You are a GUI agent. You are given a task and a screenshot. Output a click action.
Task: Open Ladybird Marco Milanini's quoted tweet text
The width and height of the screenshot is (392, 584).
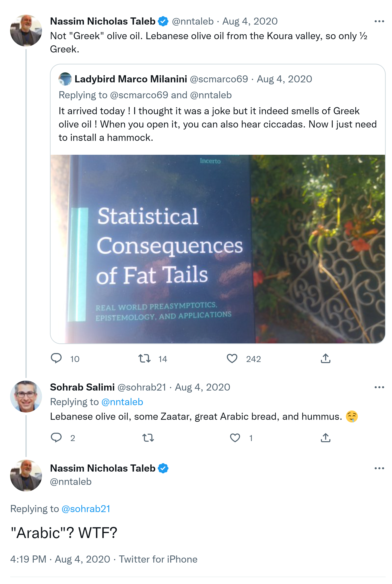pos(217,124)
